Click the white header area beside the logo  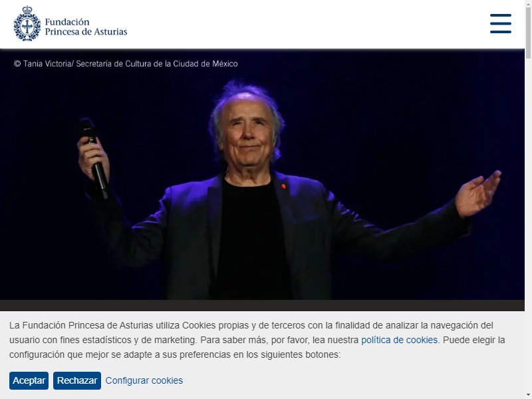click(305, 24)
